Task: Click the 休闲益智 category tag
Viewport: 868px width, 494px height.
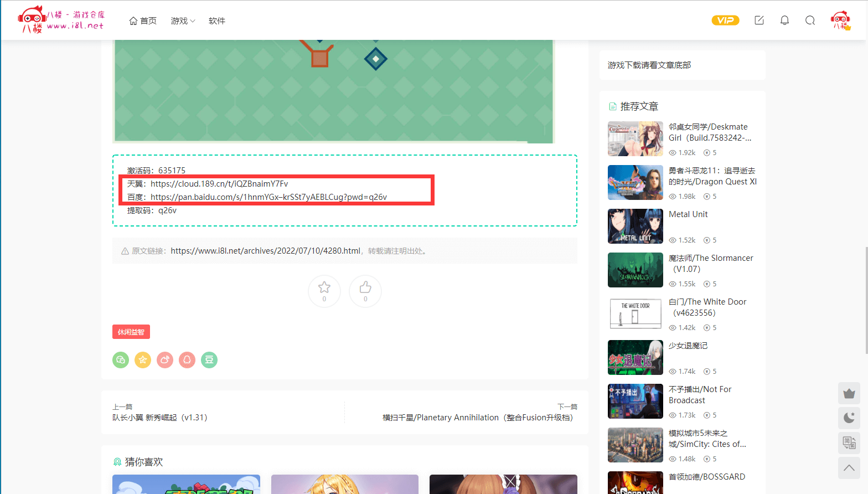Action: click(131, 332)
